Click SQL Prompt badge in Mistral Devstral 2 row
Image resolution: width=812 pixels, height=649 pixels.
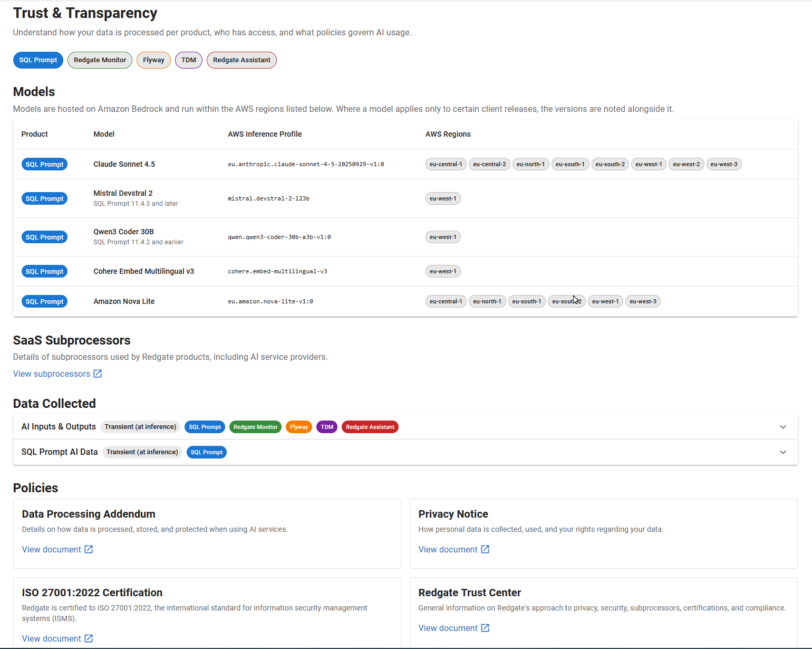(44, 198)
